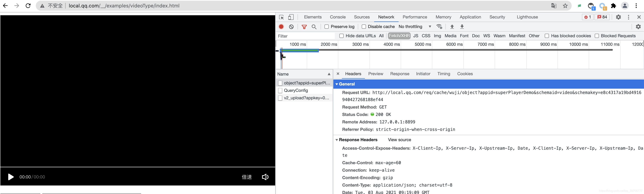Open DevTools settings gear
The image size is (644, 194).
point(618,17)
